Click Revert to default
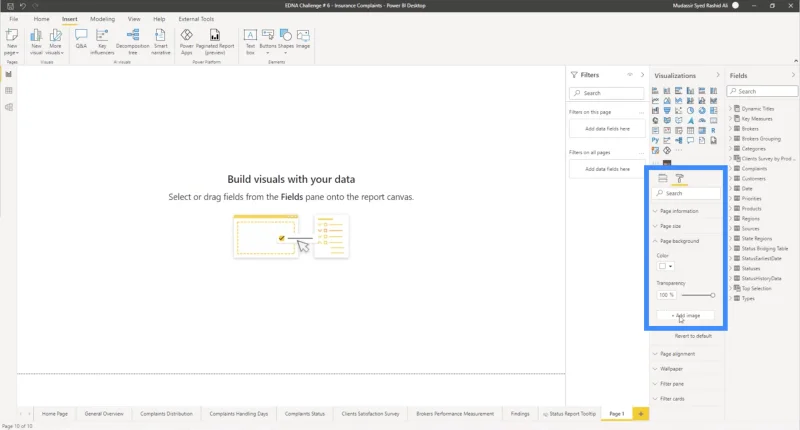The height and width of the screenshot is (430, 800). click(693, 336)
